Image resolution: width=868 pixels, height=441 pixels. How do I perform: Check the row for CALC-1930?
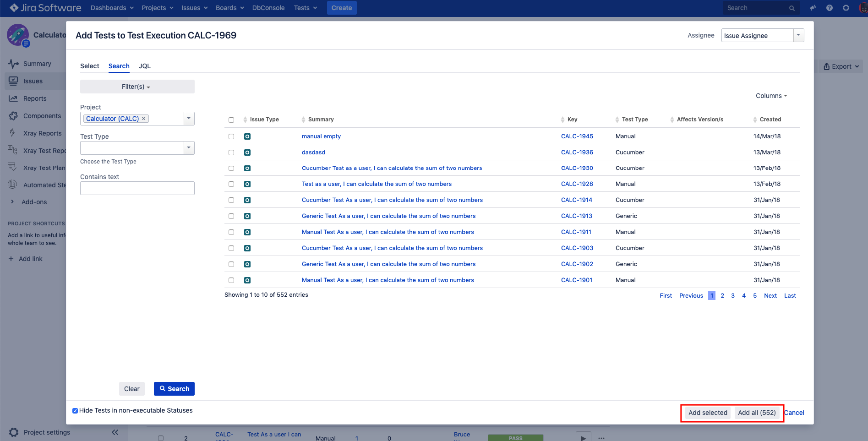231,169
